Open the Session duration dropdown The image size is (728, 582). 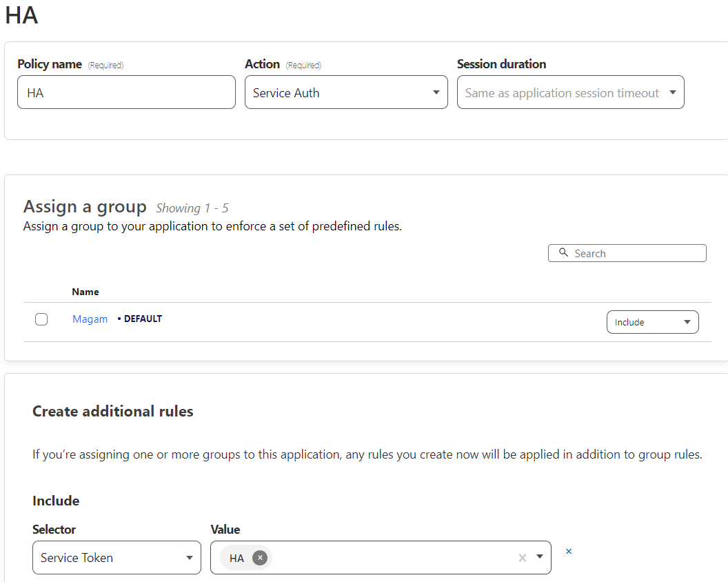tap(570, 92)
